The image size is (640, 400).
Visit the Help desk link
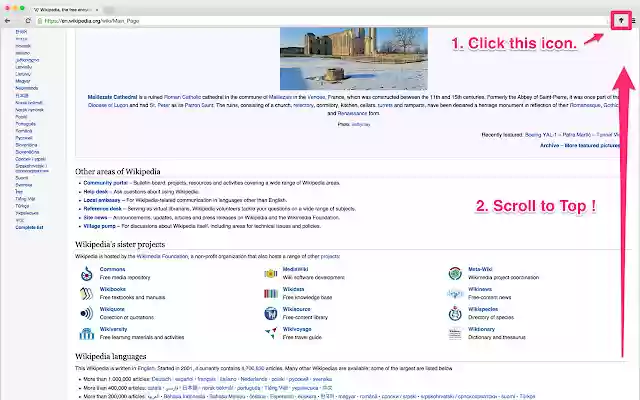pyautogui.click(x=96, y=191)
